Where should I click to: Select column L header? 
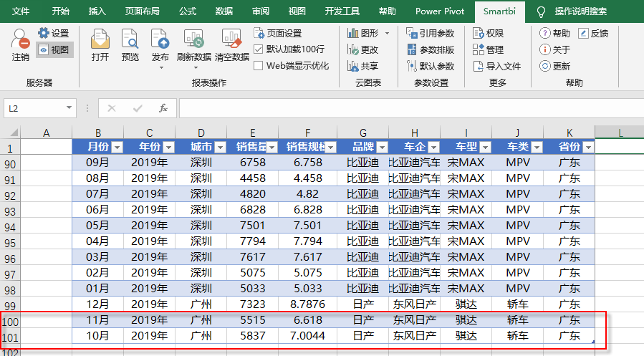tap(620, 133)
